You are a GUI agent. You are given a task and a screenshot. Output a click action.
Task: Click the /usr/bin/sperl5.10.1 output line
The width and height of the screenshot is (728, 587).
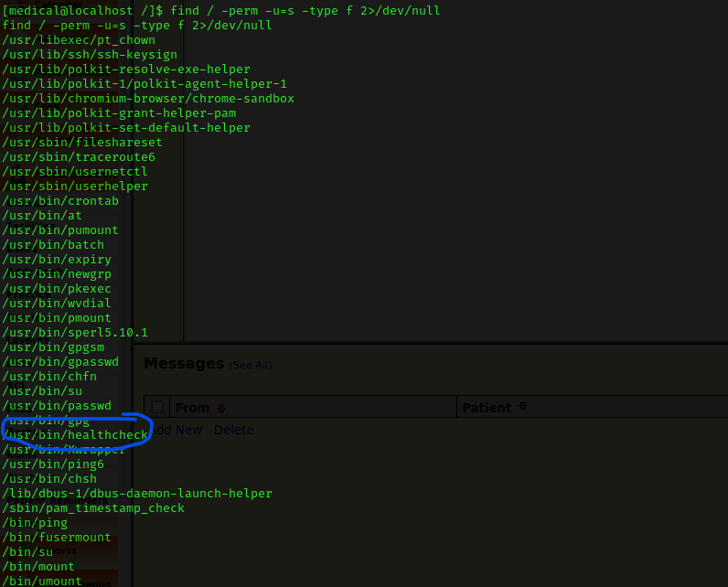click(x=75, y=333)
